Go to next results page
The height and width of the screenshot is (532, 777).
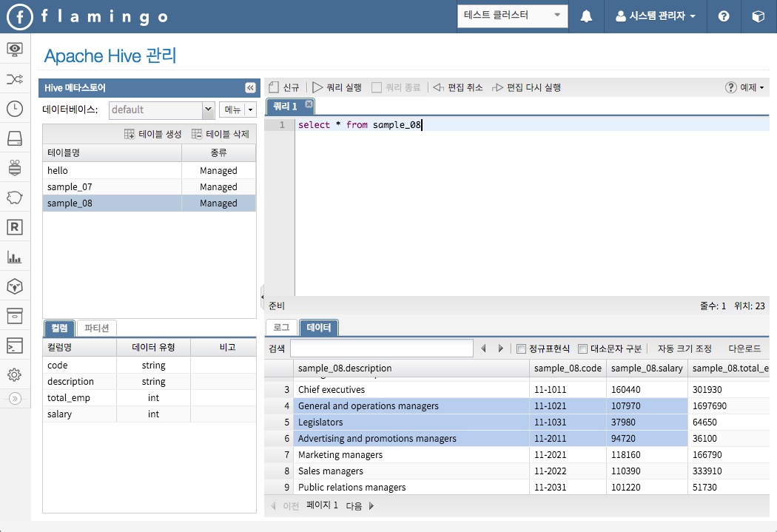(x=360, y=506)
